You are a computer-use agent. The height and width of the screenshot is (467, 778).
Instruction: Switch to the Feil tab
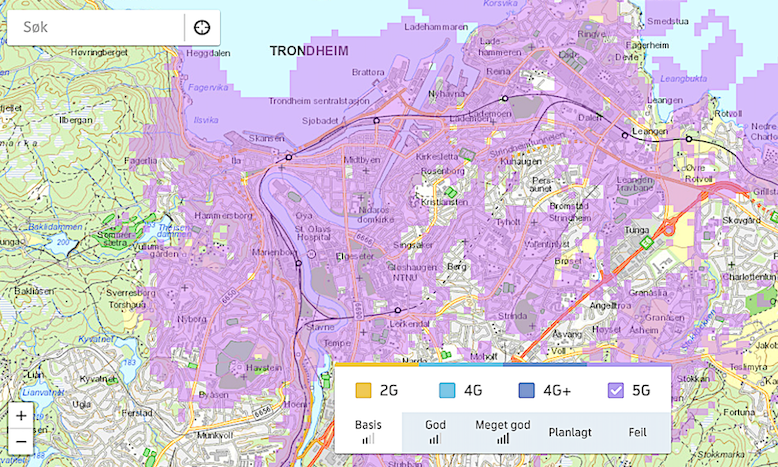(x=638, y=432)
